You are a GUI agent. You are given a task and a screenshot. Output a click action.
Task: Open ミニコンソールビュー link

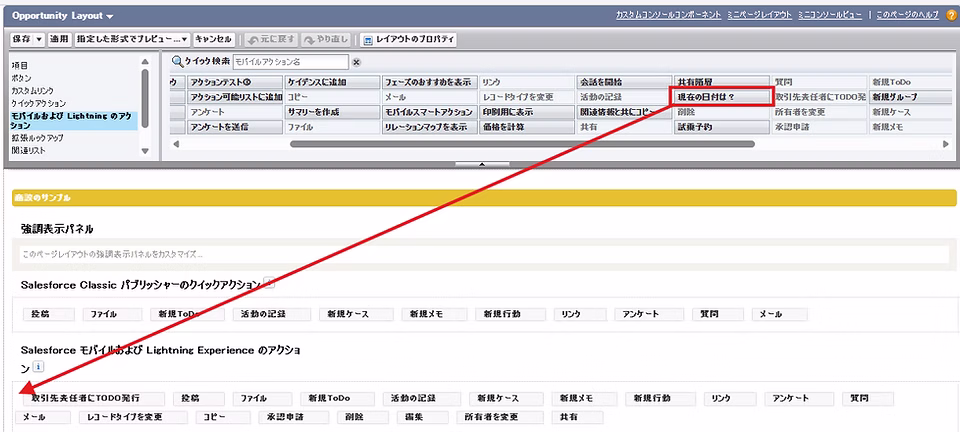(830, 15)
